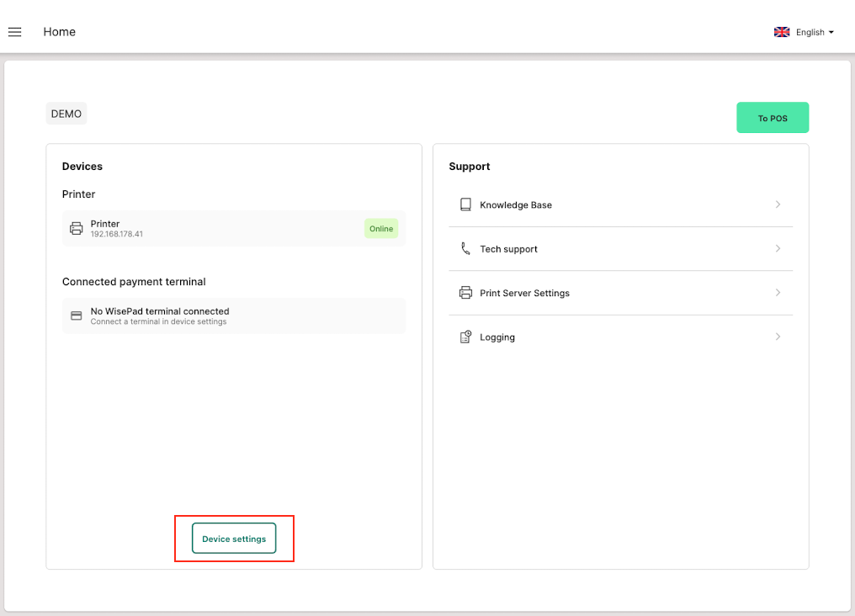This screenshot has width=855, height=616.
Task: Expand the Print Server Settings chevron
Action: [x=778, y=293]
